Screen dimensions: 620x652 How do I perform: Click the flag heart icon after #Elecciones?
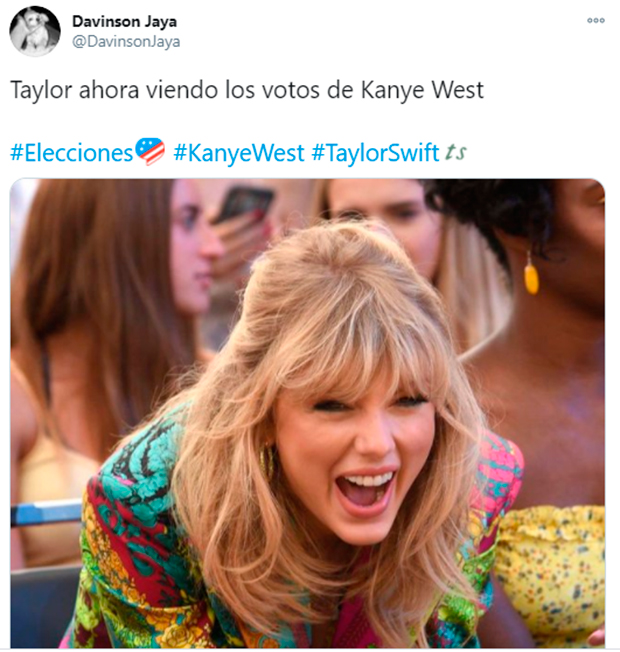151,151
